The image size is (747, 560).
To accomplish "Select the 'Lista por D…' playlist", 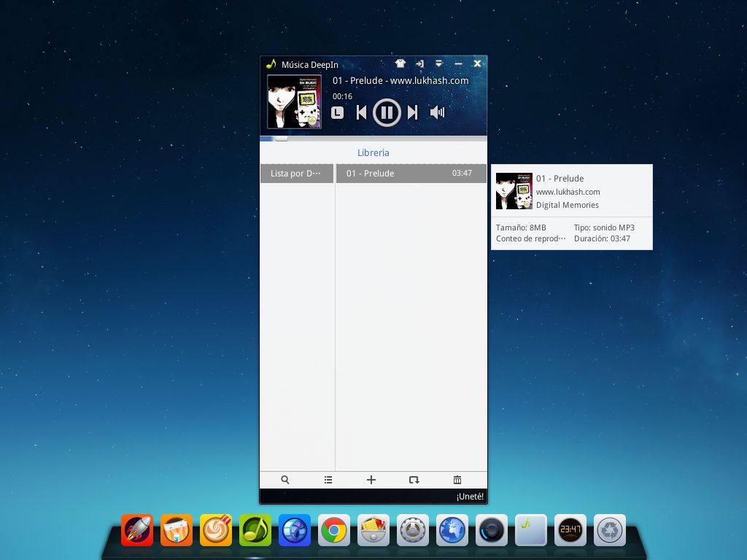I will click(296, 174).
